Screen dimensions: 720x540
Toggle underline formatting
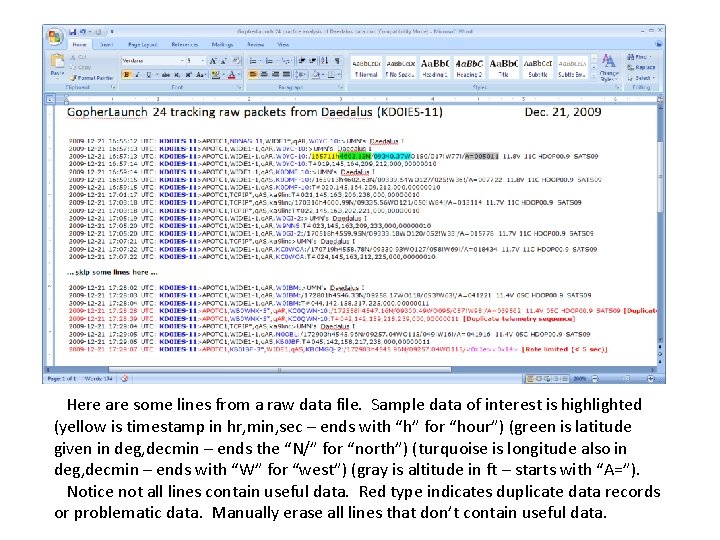148,74
